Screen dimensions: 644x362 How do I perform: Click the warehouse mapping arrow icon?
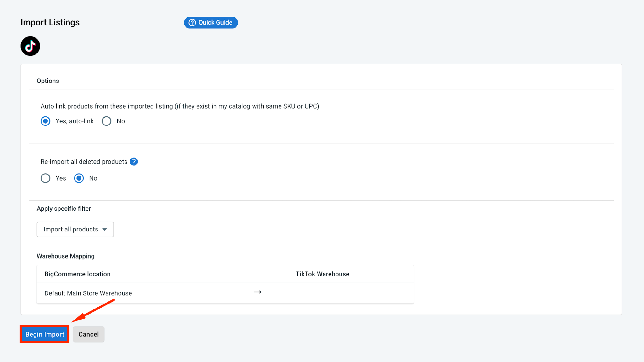click(x=258, y=292)
